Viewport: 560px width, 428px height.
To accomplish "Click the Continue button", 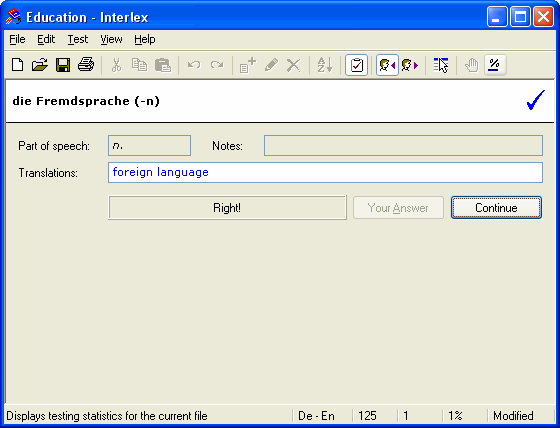I will coord(496,208).
